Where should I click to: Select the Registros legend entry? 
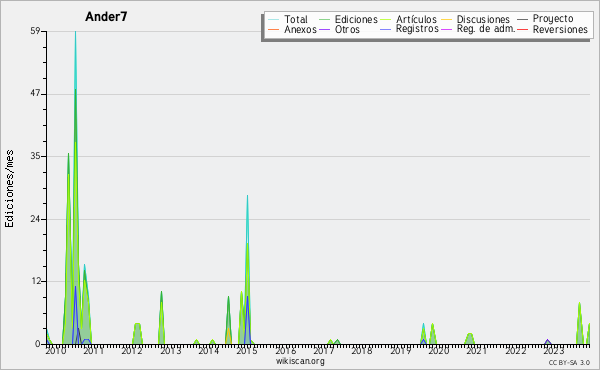point(417,29)
